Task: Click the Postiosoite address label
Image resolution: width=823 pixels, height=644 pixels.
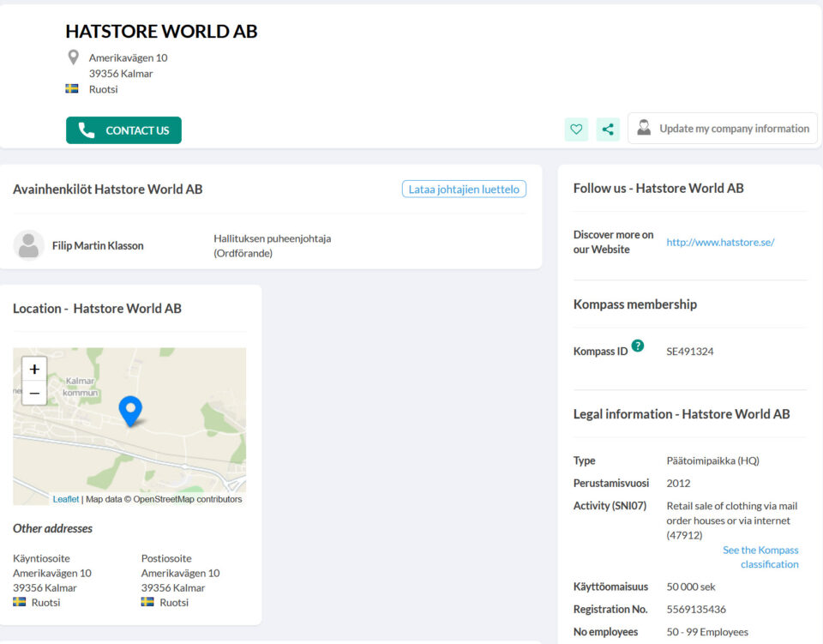Action: click(166, 558)
